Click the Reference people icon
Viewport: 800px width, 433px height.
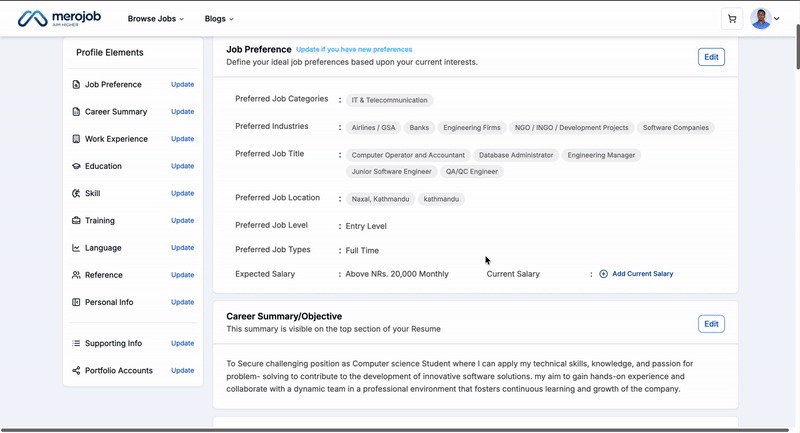tap(76, 275)
